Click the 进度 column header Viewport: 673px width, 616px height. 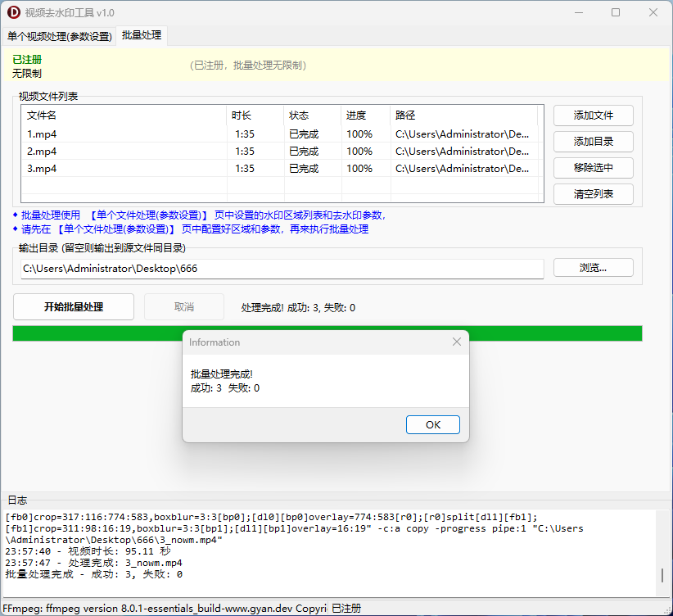tap(365, 115)
